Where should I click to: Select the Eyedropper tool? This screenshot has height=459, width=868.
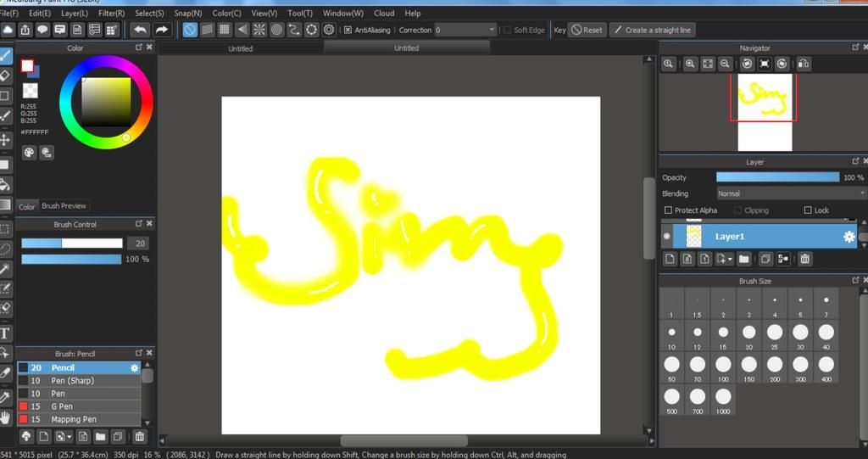5,397
